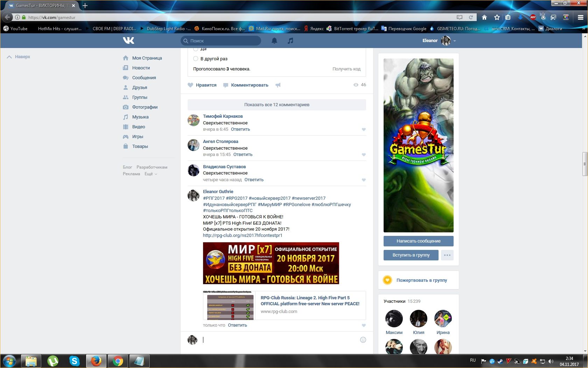Open emoji smiley picker in comment box

tap(363, 340)
